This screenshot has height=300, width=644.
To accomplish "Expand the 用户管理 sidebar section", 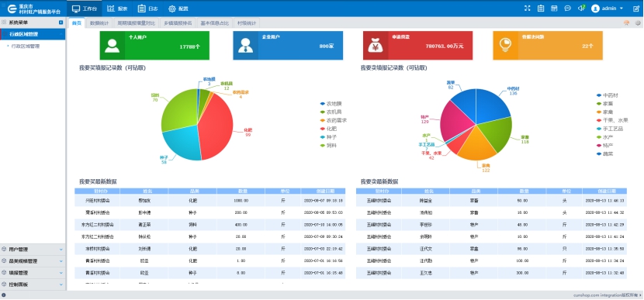I will click(x=33, y=249).
